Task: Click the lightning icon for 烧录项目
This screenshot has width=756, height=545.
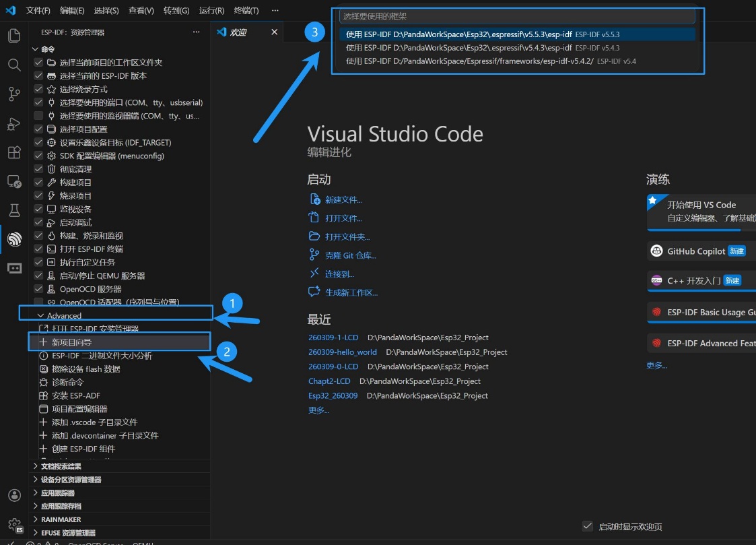Action: tap(52, 195)
